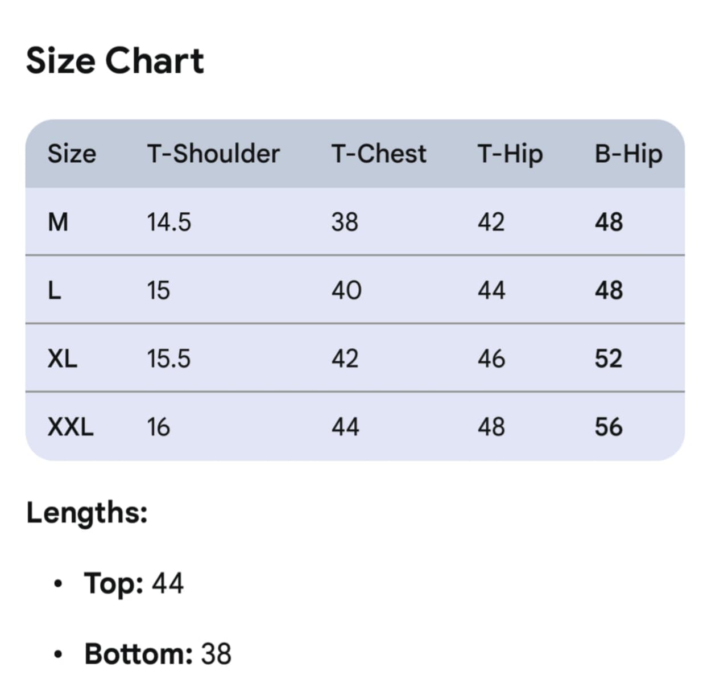Select the T-Chest column header
The width and height of the screenshot is (728, 700).
(379, 154)
